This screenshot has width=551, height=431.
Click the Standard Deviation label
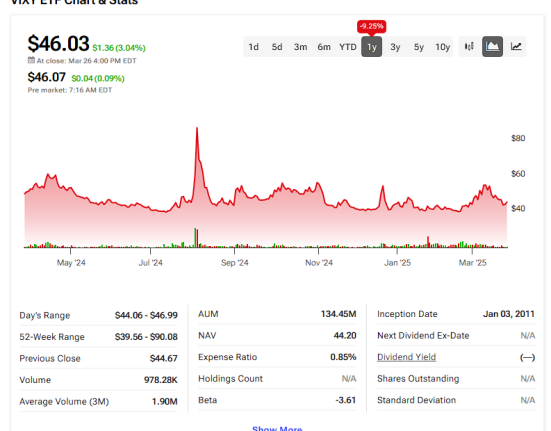[416, 400]
